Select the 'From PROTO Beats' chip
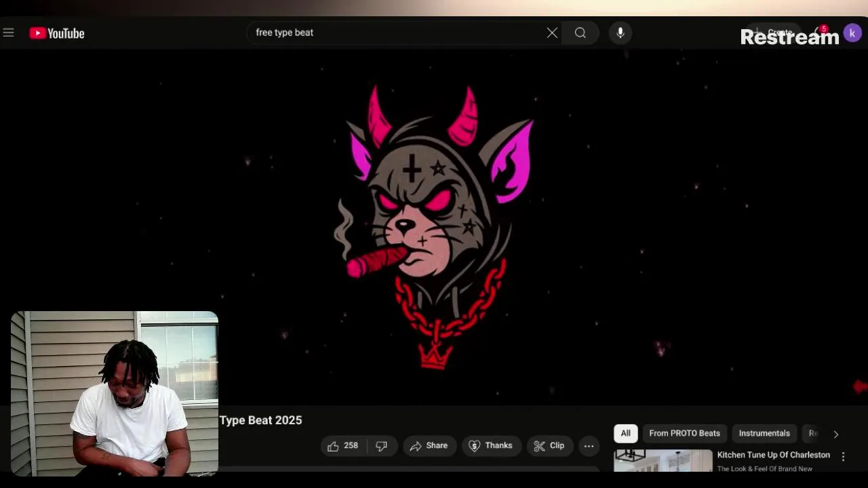 [684, 433]
